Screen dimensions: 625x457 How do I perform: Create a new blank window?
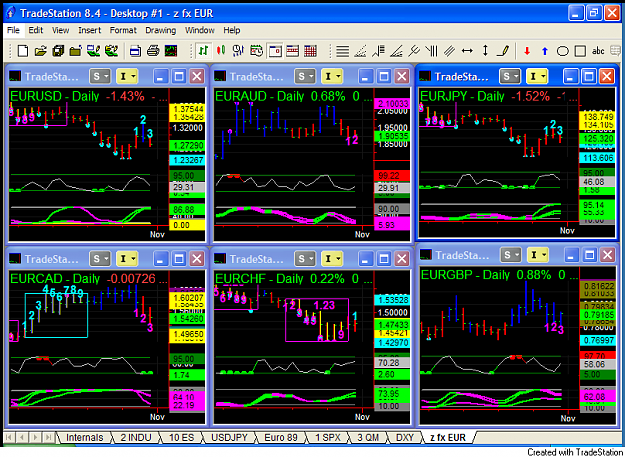23,51
